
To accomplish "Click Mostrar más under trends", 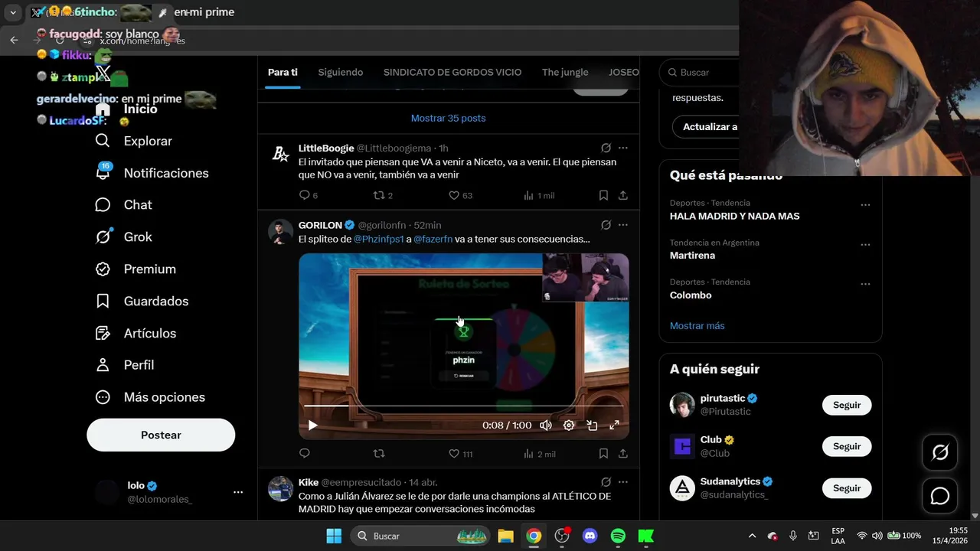I will pos(697,325).
